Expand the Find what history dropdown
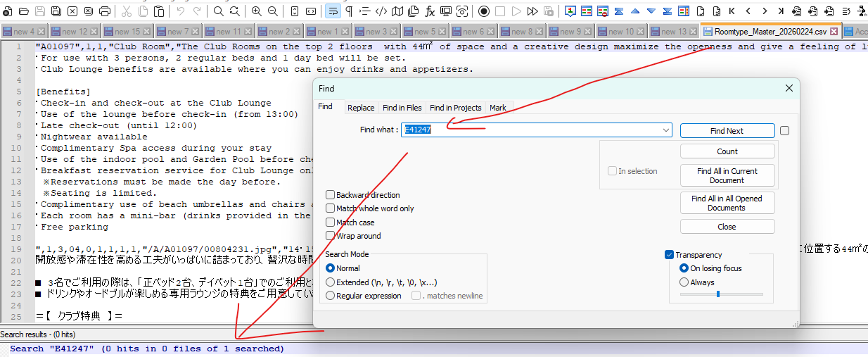 click(x=665, y=130)
